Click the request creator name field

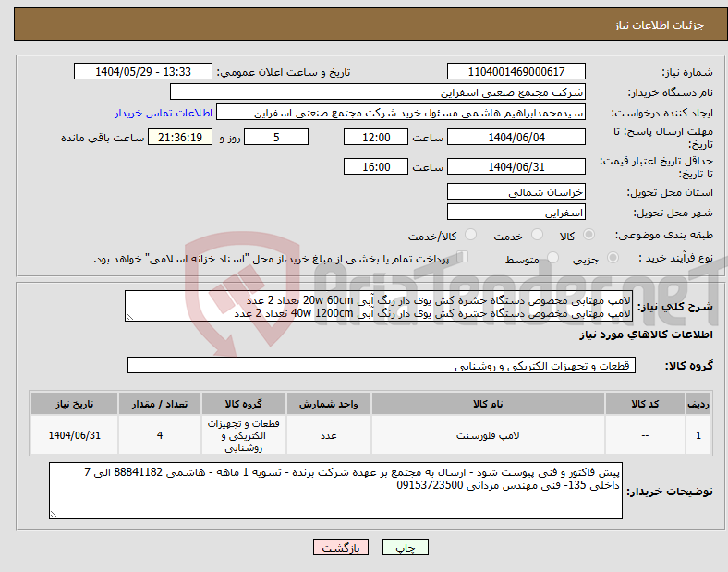click(x=401, y=113)
